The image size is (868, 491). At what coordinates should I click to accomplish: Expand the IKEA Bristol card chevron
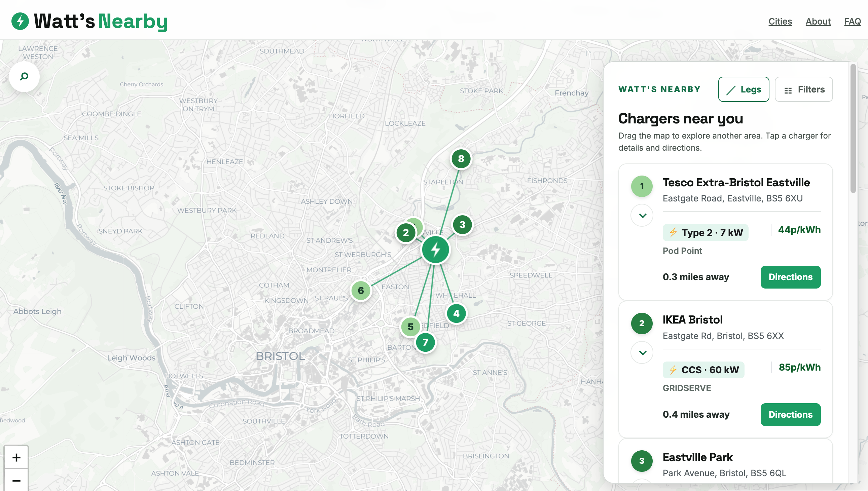pyautogui.click(x=642, y=353)
